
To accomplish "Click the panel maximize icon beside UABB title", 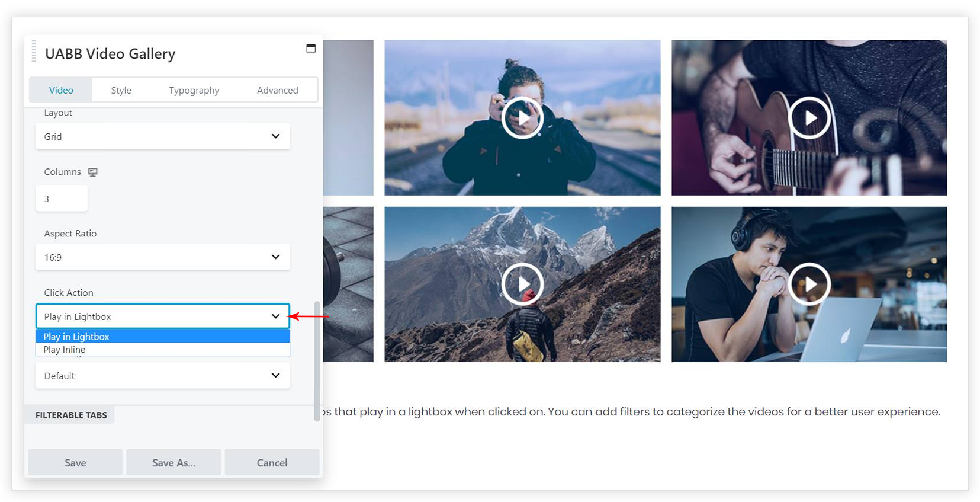I will tap(311, 49).
